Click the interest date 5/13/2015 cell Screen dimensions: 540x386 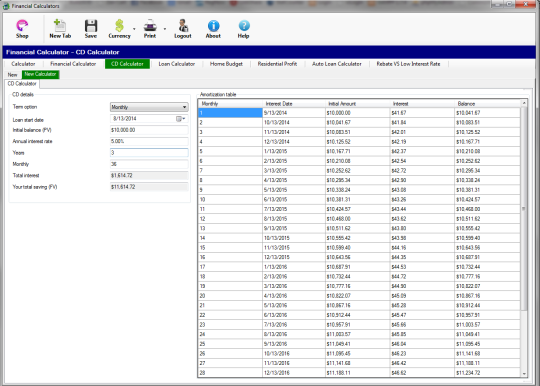[x=293, y=190]
